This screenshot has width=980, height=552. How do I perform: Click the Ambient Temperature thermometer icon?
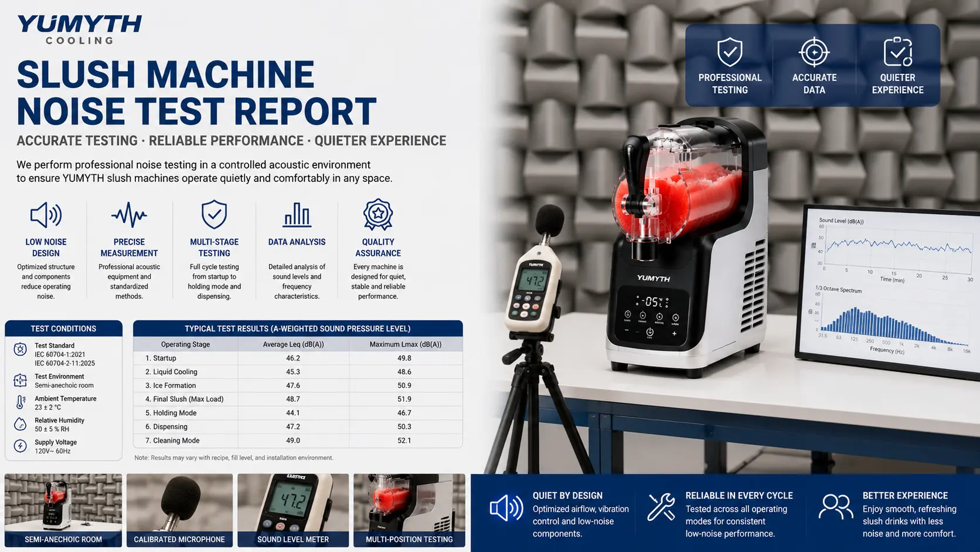tap(20, 402)
